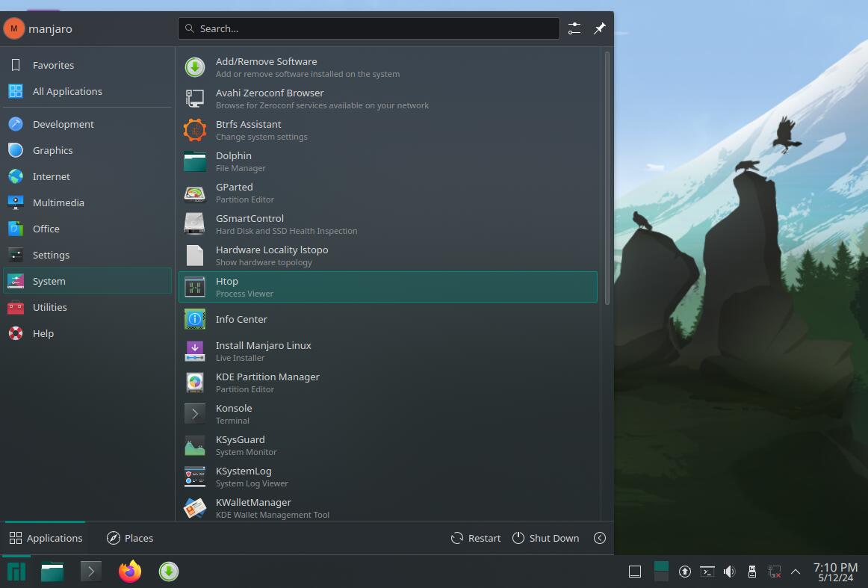Launch Avahi Zeroconf Browser
Viewport: 868px width, 588px height.
pyautogui.click(x=388, y=99)
